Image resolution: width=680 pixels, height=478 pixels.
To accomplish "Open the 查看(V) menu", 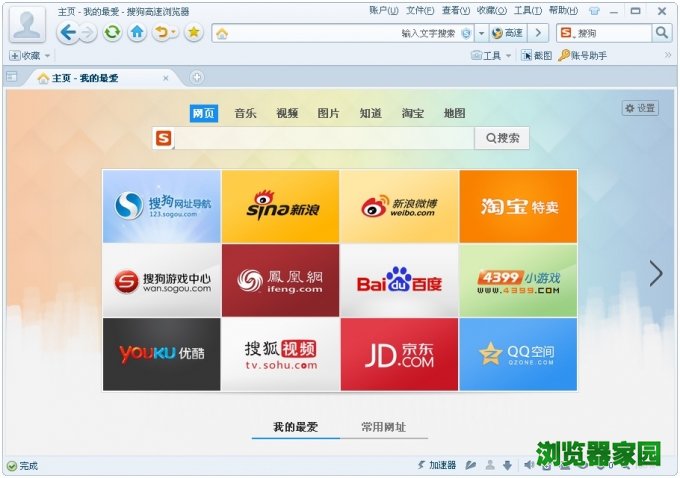I will coord(455,11).
